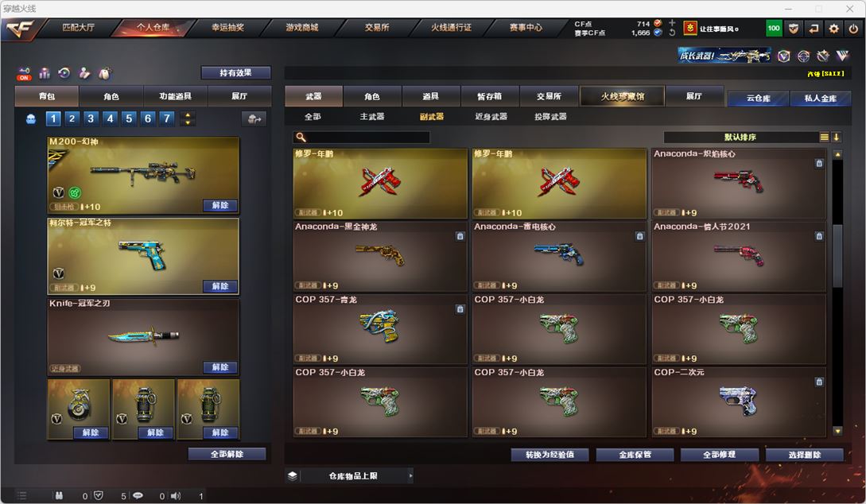Open the shield badge icon beside the green 100
This screenshot has height=504, width=866.
(794, 28)
